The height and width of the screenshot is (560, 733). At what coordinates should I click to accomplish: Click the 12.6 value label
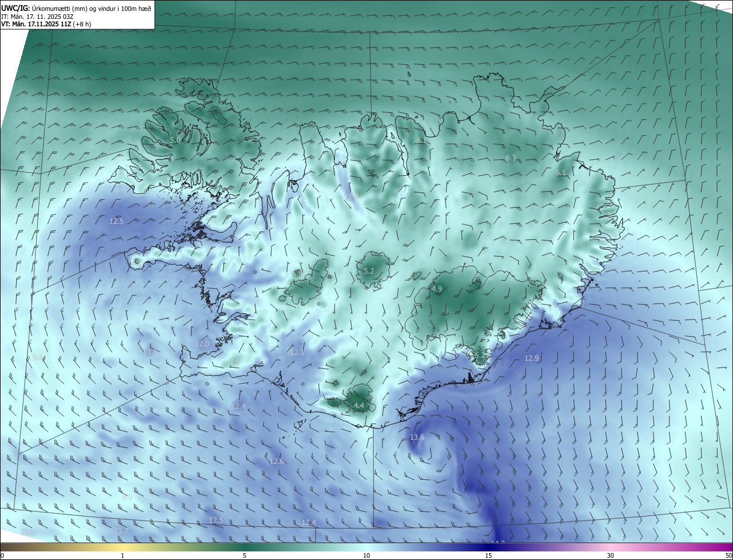(277, 462)
